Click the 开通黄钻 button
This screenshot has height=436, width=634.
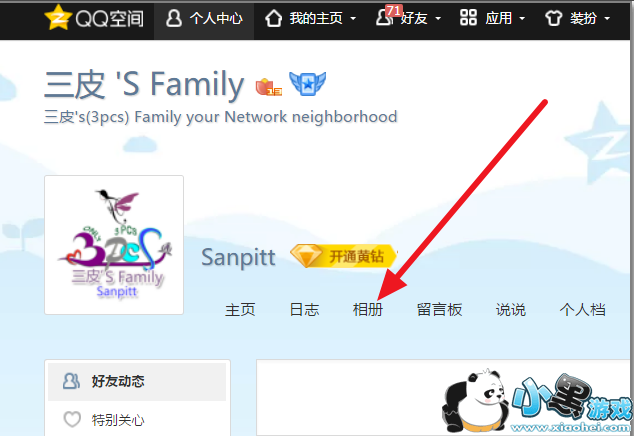pyautogui.click(x=344, y=256)
